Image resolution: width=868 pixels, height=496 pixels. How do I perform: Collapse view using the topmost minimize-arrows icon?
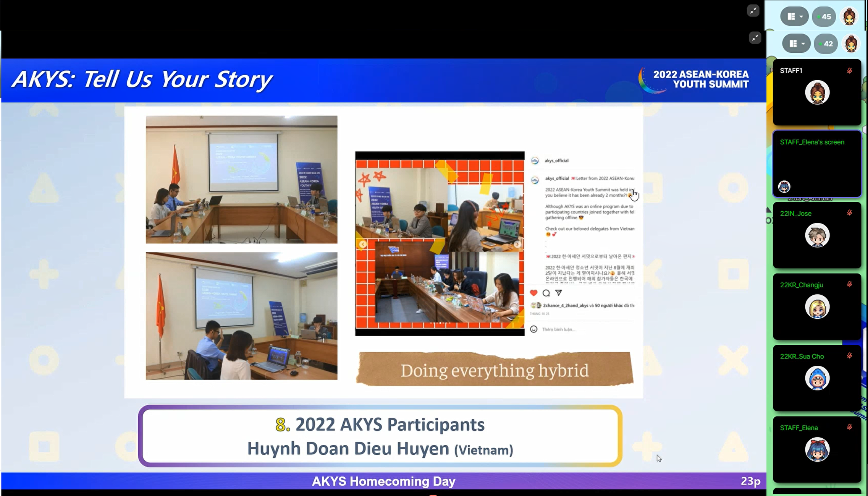click(753, 11)
